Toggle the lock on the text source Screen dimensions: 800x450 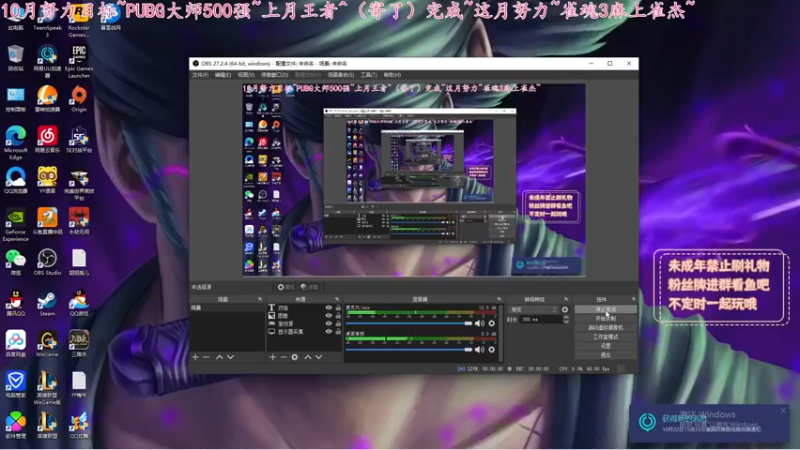pos(338,308)
